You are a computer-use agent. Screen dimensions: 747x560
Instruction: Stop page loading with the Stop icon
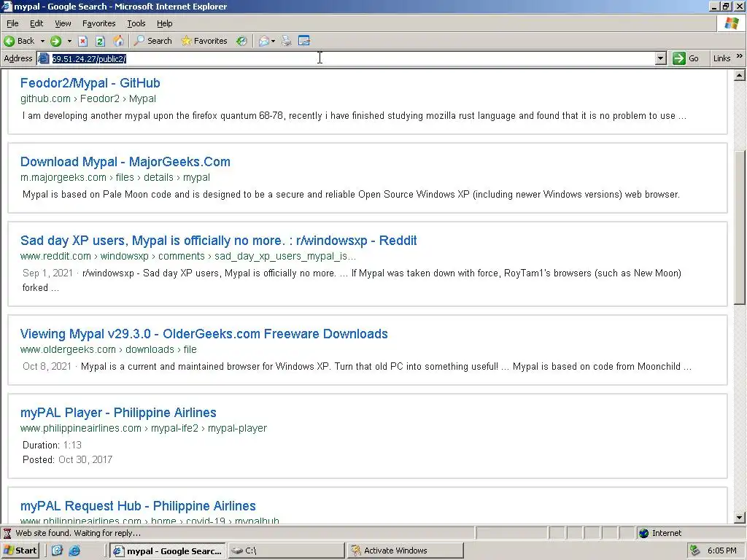click(83, 41)
